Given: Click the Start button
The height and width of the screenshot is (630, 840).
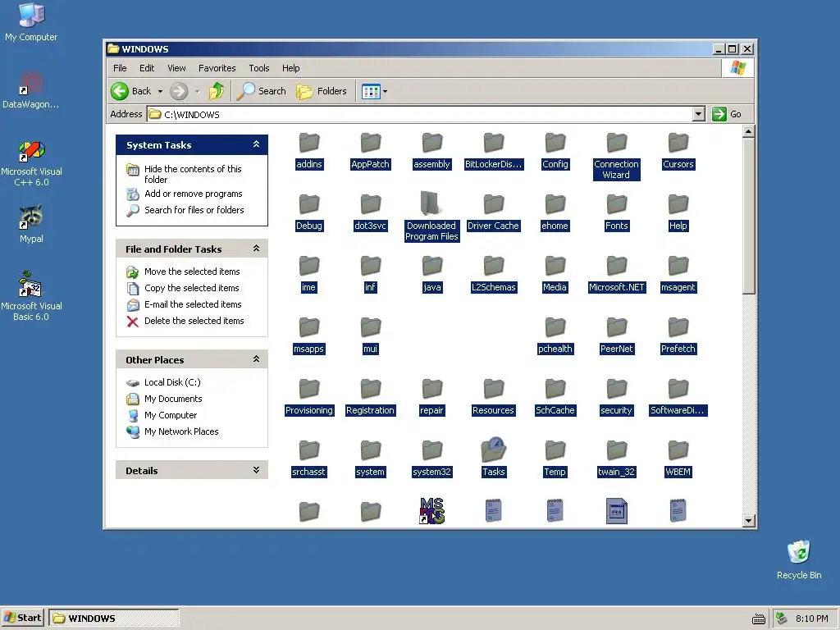Looking at the screenshot, I should [x=22, y=619].
